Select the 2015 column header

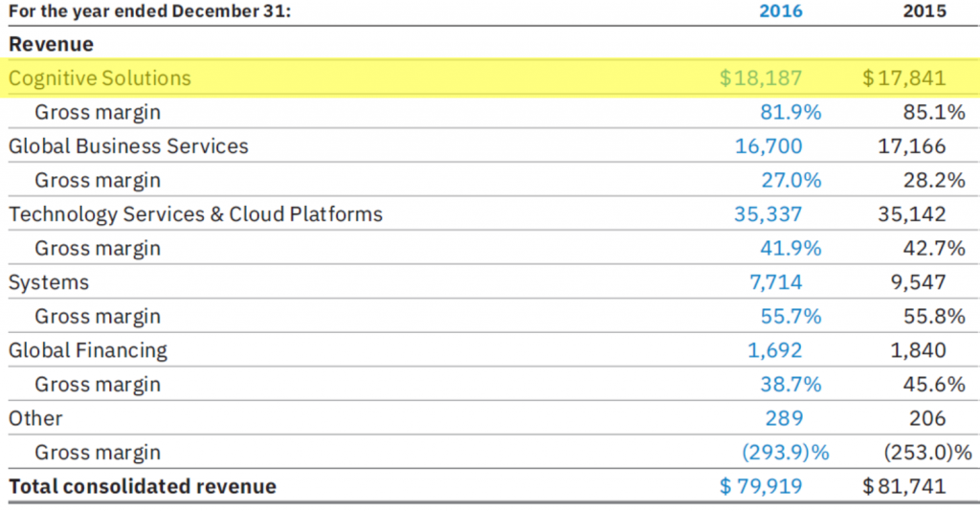[924, 11]
